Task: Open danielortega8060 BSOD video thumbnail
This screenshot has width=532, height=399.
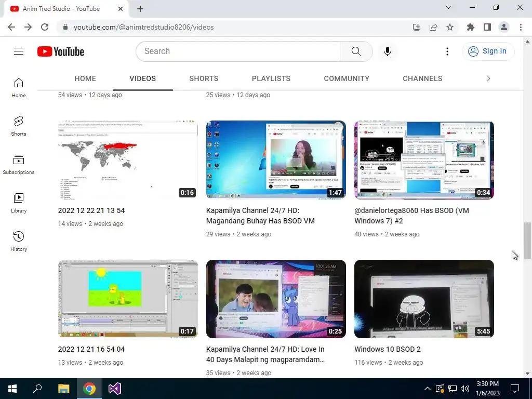Action: 424,160
